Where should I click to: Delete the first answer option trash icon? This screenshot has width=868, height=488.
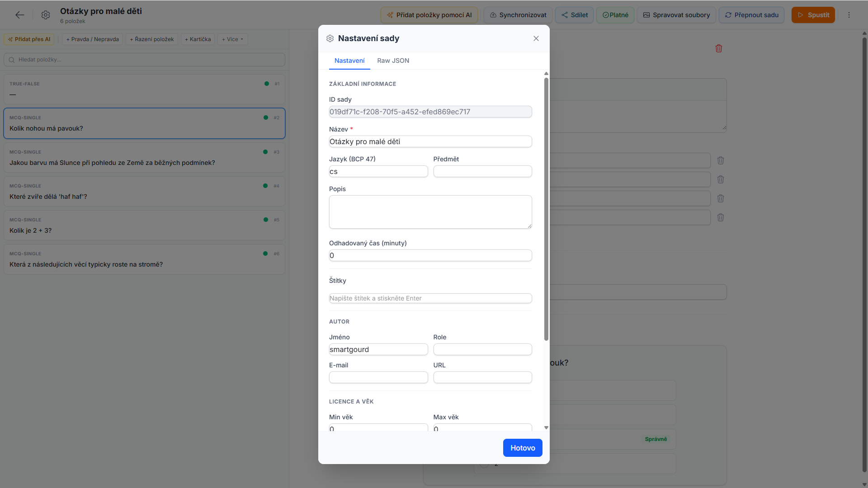[721, 160]
